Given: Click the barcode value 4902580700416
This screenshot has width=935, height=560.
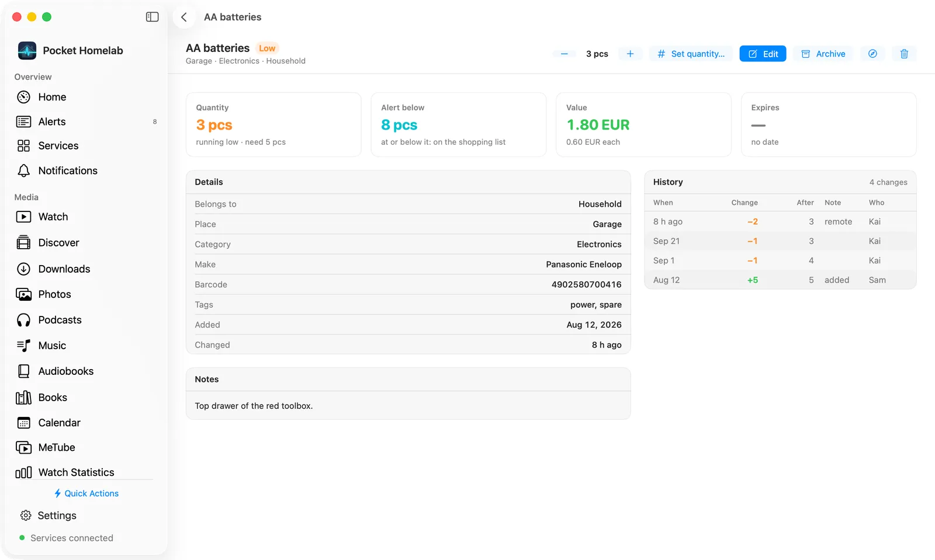Looking at the screenshot, I should pos(586,284).
